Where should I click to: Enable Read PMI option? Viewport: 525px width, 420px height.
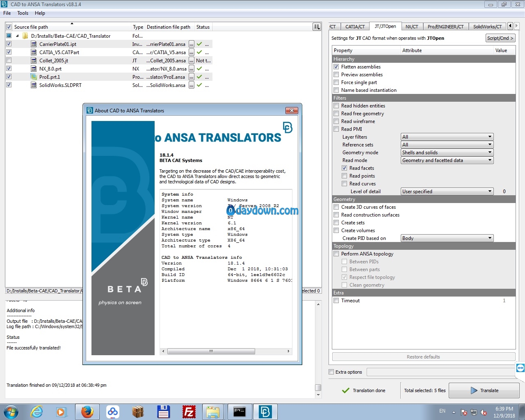click(x=336, y=129)
